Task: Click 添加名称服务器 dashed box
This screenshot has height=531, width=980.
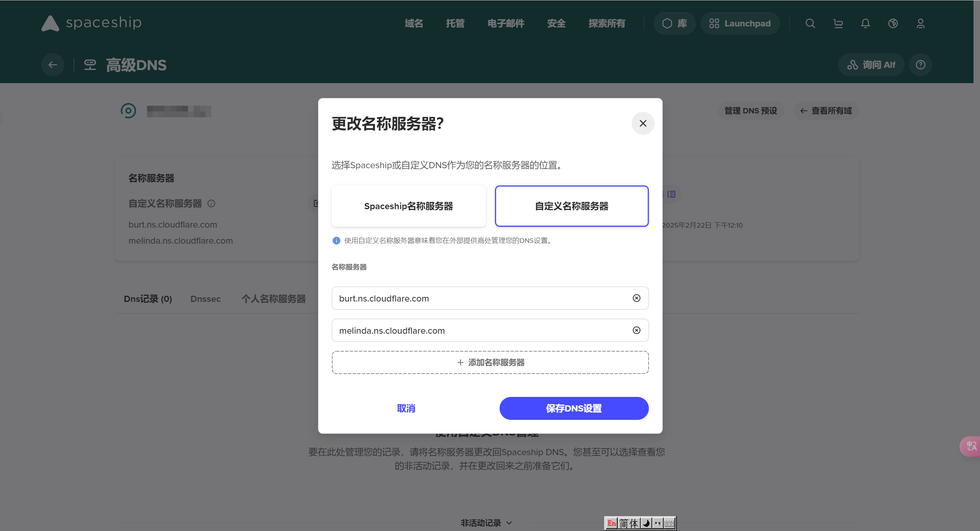Action: [x=490, y=362]
